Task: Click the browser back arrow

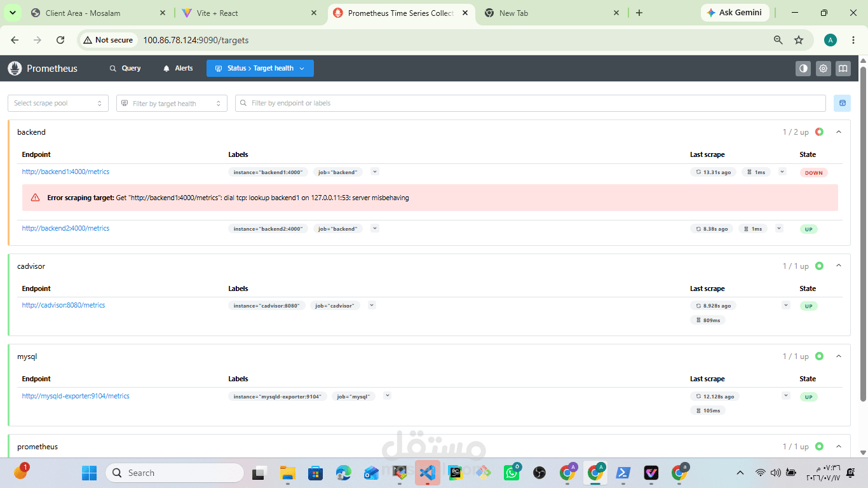Action: 15,40
